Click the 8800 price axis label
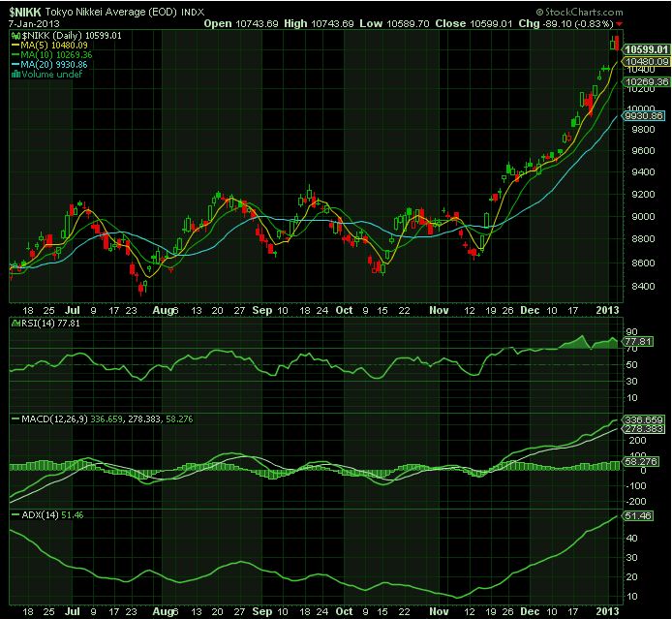 643,239
